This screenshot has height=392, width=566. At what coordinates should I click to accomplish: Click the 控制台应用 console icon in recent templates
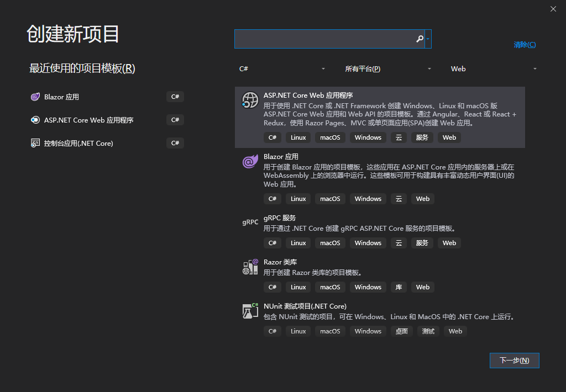tap(35, 143)
